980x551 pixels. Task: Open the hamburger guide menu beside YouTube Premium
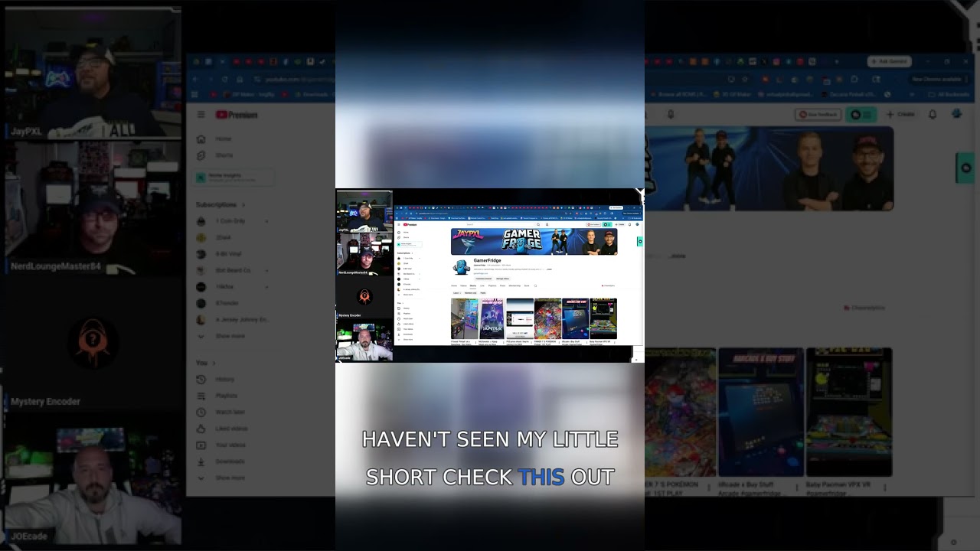pos(201,115)
